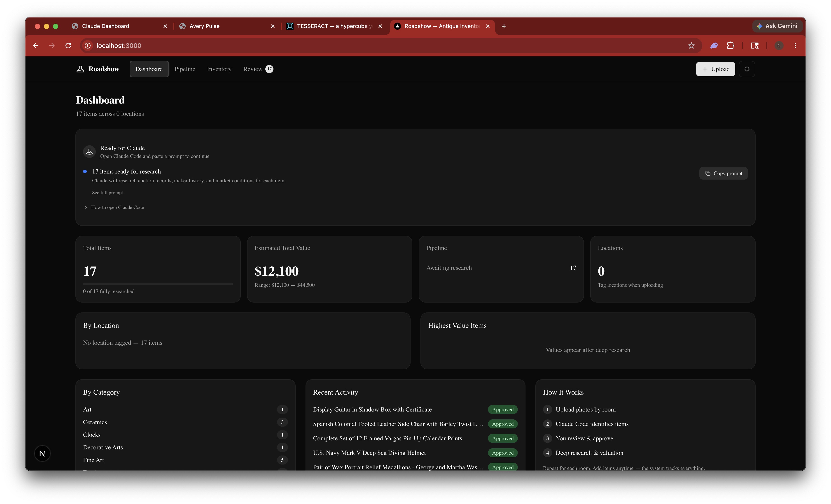This screenshot has width=831, height=504.
Task: Click the Ceramics count badge 3
Action: pyautogui.click(x=282, y=422)
